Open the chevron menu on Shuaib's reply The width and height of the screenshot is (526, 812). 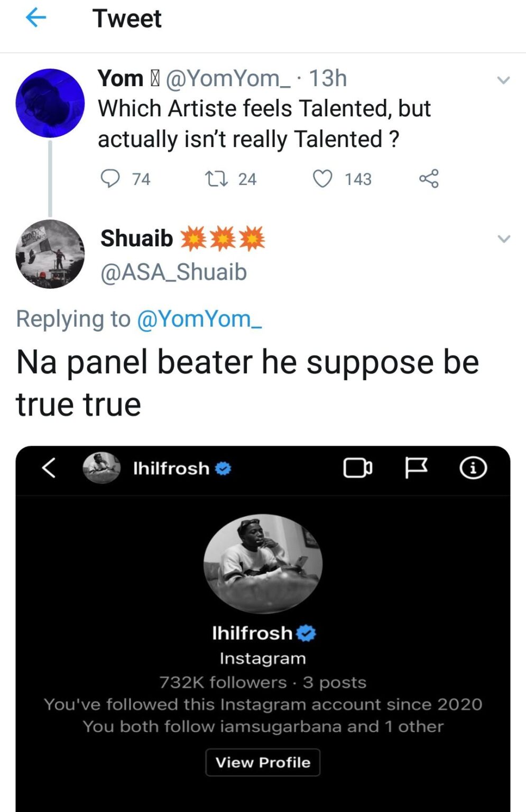[504, 238]
